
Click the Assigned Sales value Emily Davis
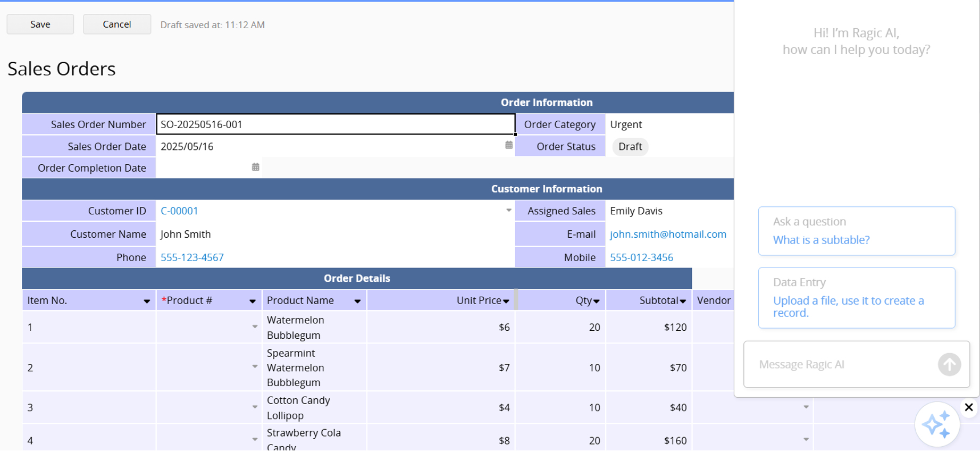coord(636,211)
